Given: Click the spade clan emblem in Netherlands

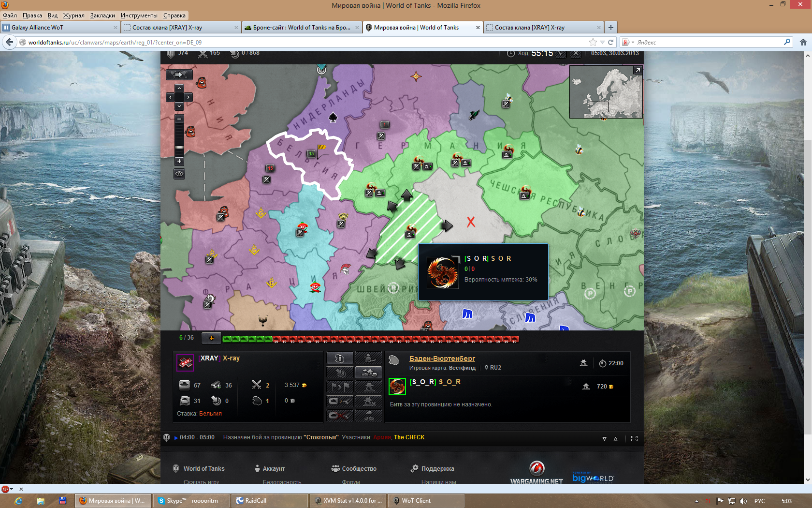Looking at the screenshot, I should (333, 117).
